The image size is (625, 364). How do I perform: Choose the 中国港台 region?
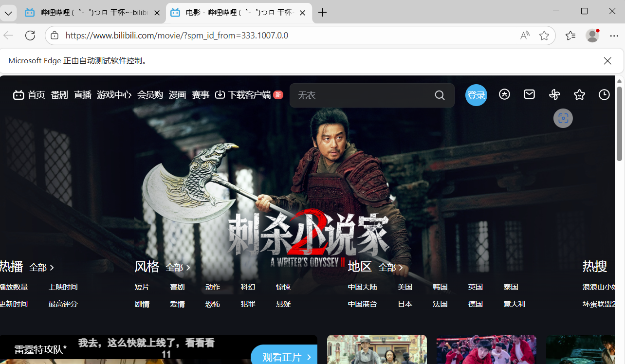click(x=363, y=304)
